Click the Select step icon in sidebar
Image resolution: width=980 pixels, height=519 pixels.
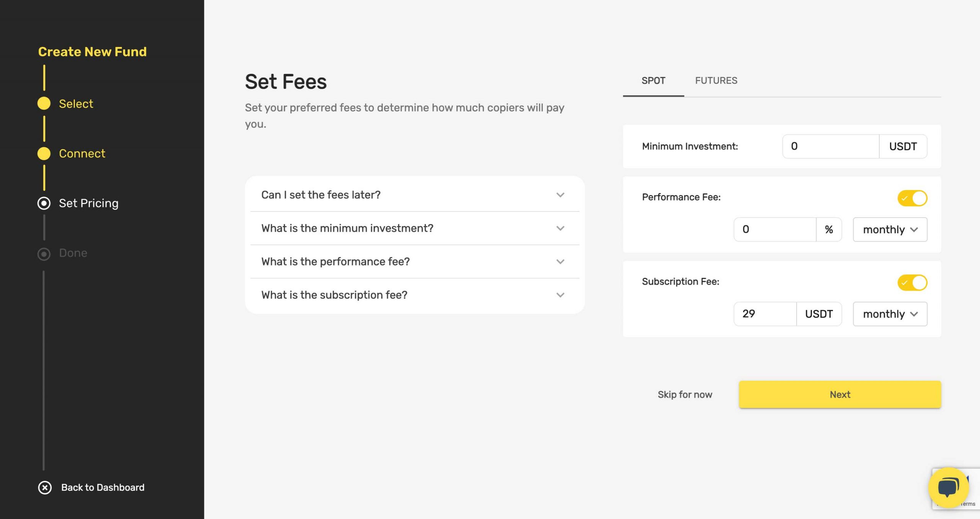(43, 103)
